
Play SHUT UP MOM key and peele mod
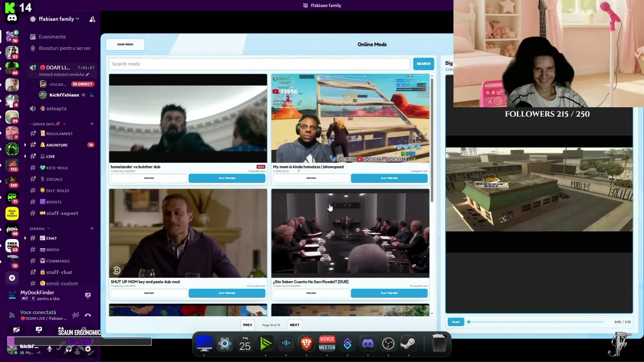click(x=227, y=293)
